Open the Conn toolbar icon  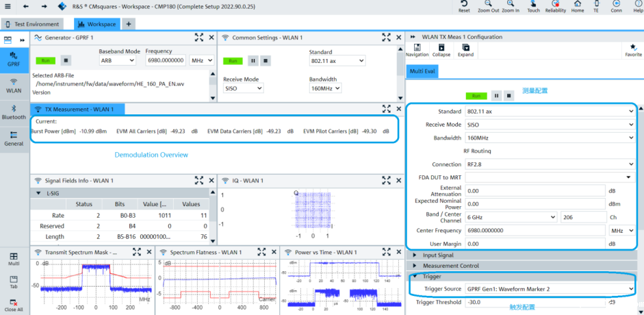616,7
